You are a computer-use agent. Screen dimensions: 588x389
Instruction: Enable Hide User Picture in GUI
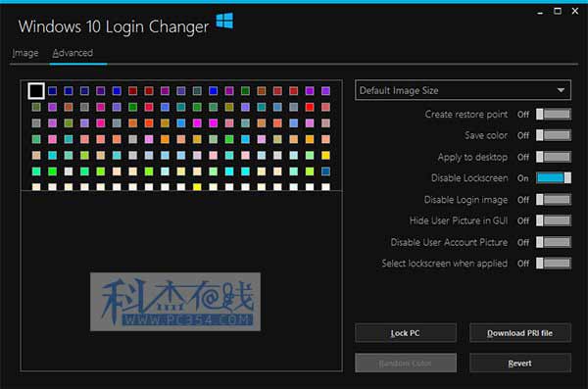click(554, 220)
